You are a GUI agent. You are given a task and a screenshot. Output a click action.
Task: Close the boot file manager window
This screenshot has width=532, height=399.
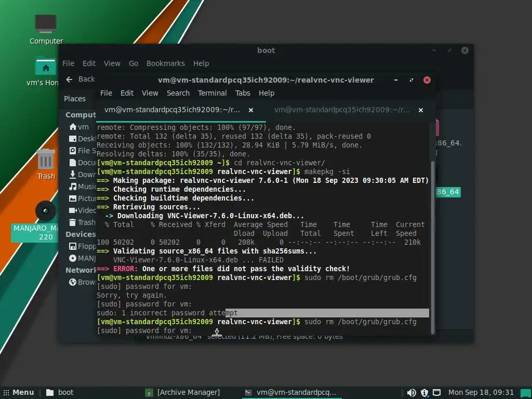pos(465,50)
